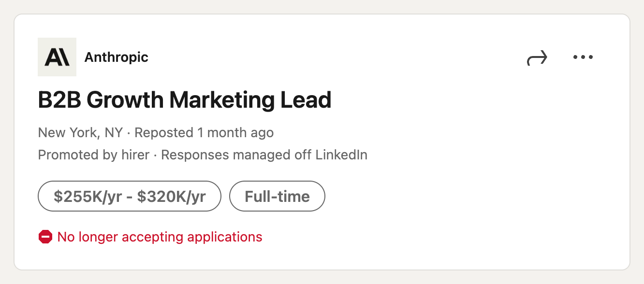Viewport: 644px width, 284px height.
Task: Click the red stop sign icon
Action: (45, 237)
